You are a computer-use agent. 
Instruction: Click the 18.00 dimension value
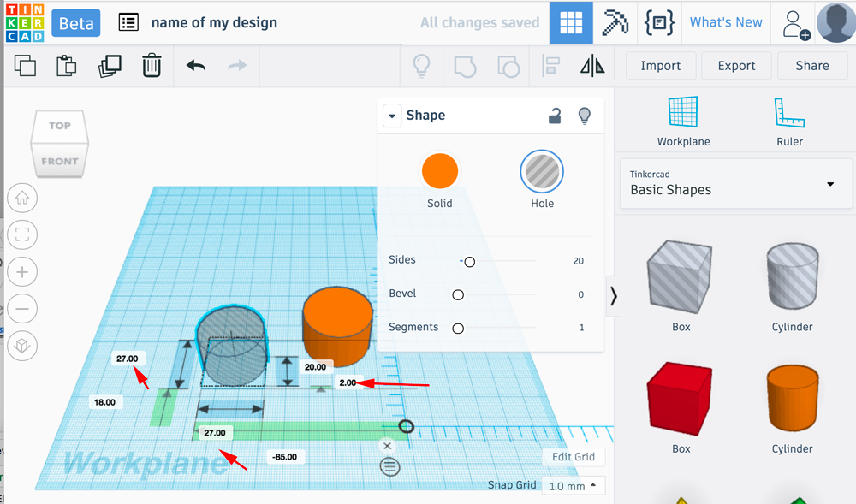click(x=104, y=402)
